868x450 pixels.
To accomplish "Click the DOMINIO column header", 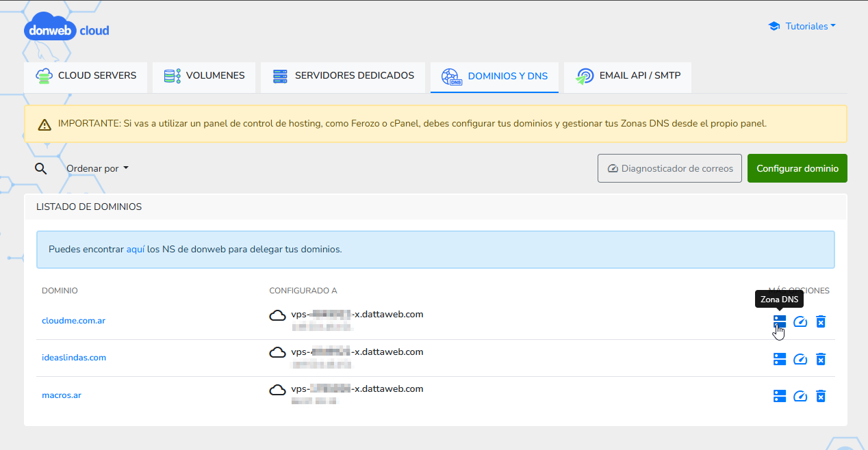I will coord(60,291).
